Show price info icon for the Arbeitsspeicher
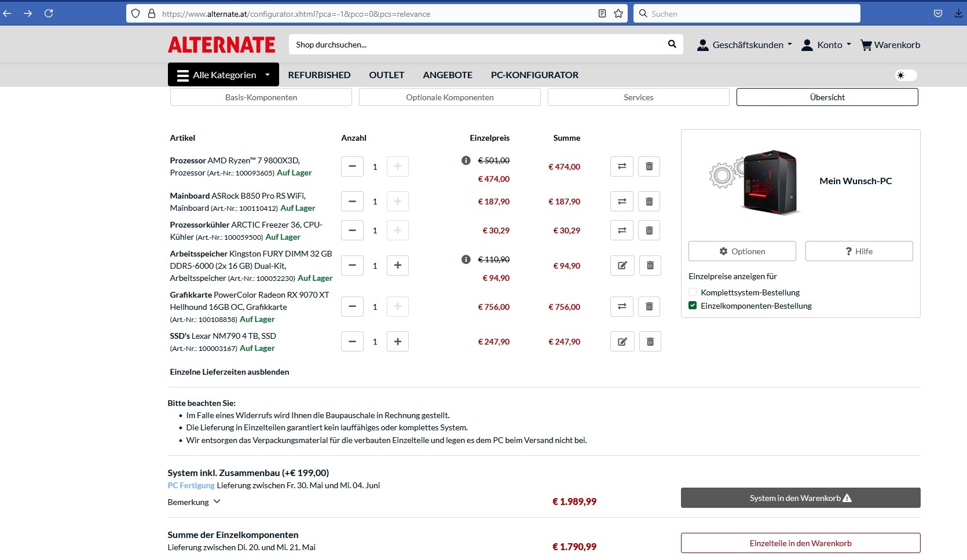 466,259
